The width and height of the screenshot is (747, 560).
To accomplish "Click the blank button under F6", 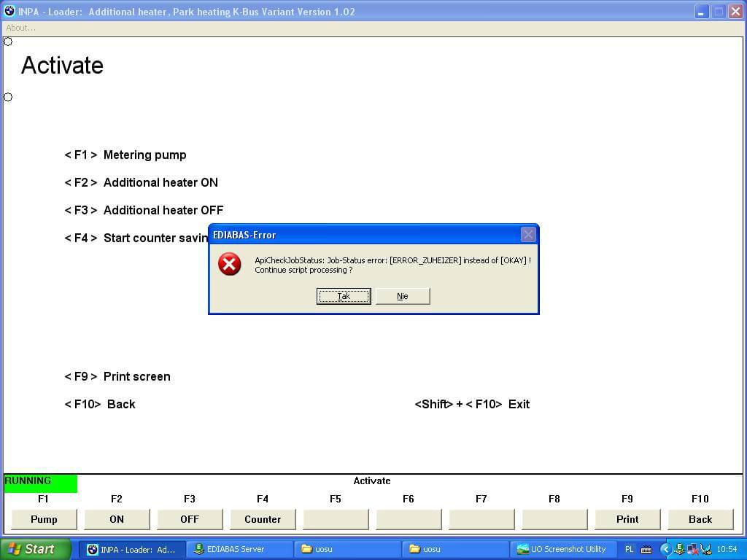I will (409, 519).
